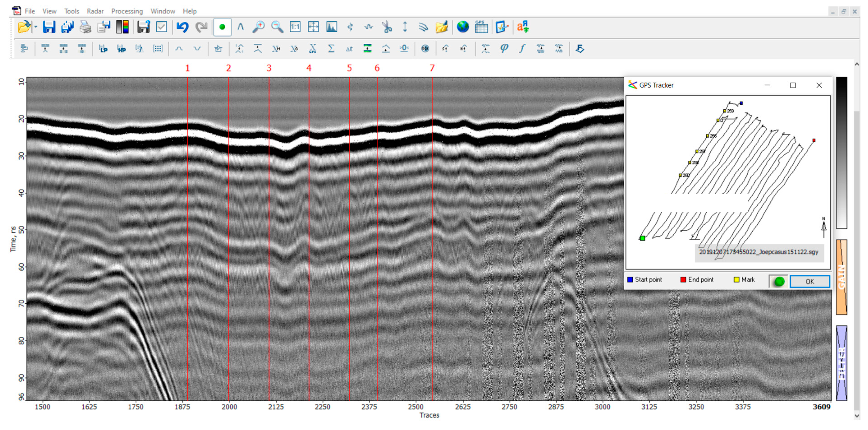This screenshot has width=868, height=430.
Task: Click the orange GAIN panel
Action: point(841,277)
